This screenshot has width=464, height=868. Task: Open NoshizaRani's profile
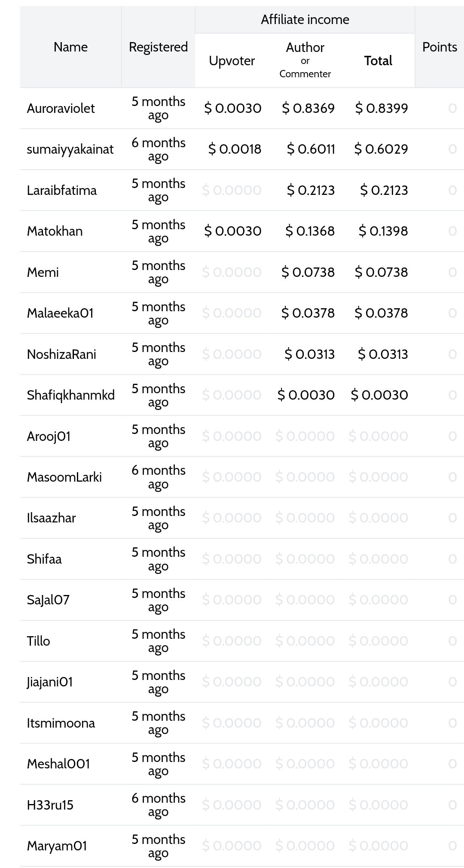pyautogui.click(x=61, y=354)
